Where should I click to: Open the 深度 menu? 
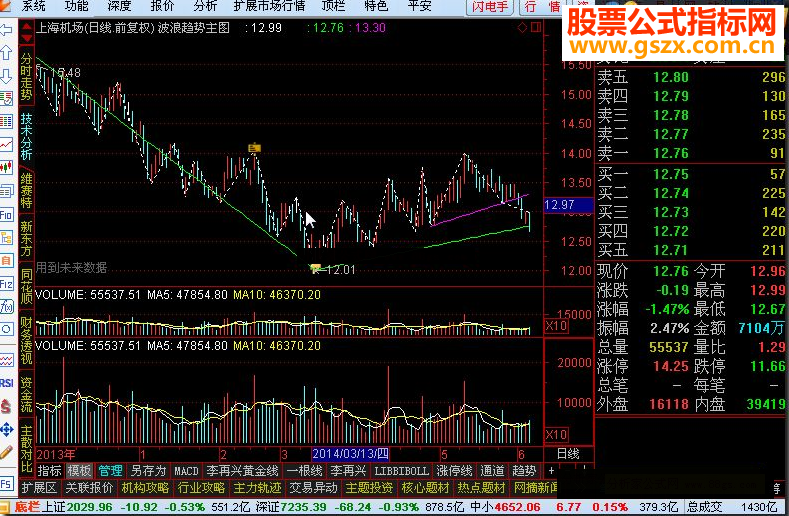(119, 7)
